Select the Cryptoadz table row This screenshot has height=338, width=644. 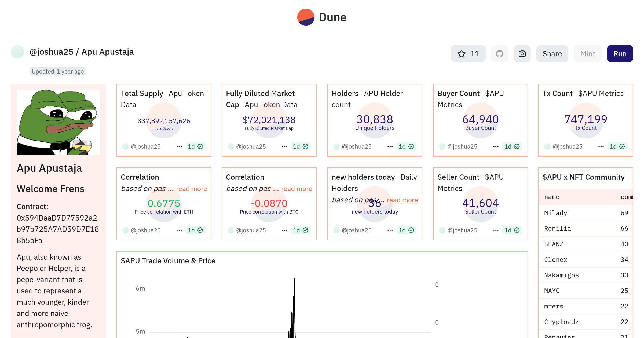(586, 322)
